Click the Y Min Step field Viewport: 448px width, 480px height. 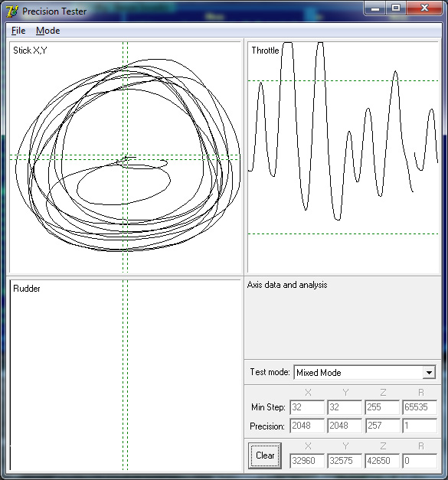point(345,407)
